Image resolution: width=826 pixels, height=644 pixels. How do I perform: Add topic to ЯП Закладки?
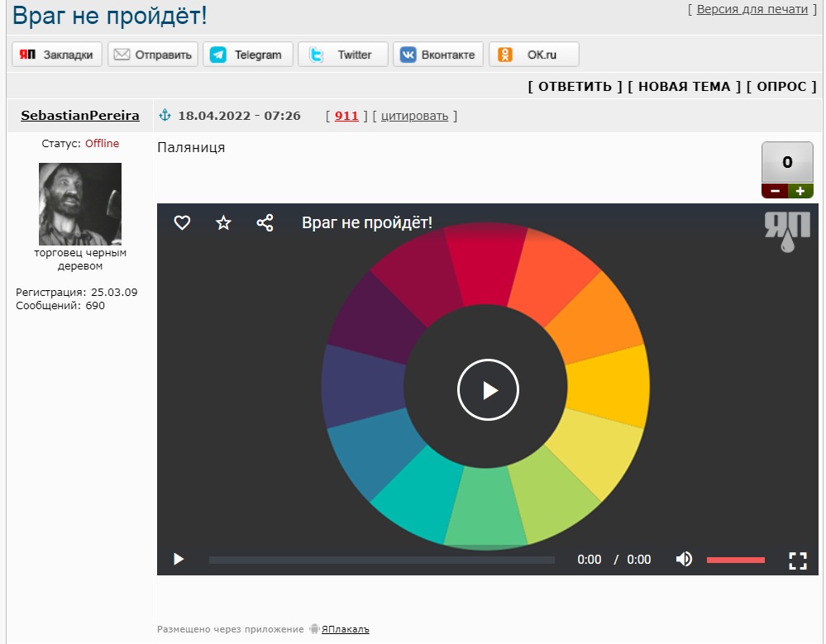click(x=57, y=55)
